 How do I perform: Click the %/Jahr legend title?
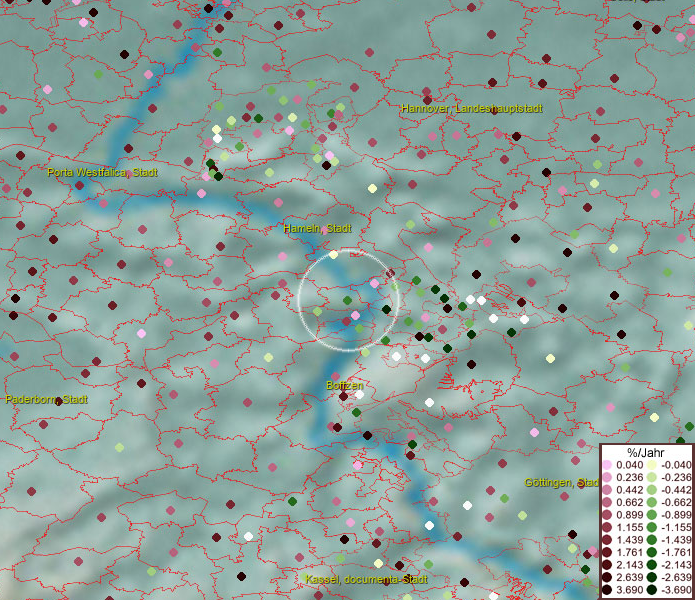pos(646,453)
